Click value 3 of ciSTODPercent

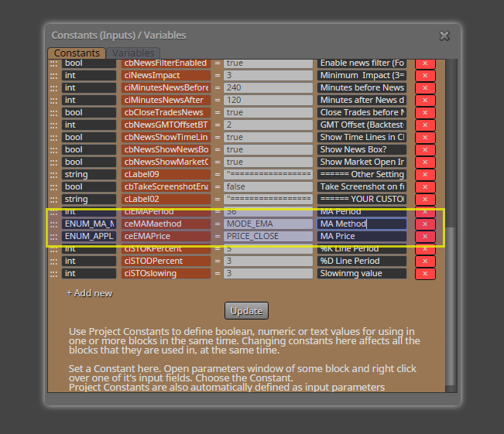pyautogui.click(x=269, y=261)
